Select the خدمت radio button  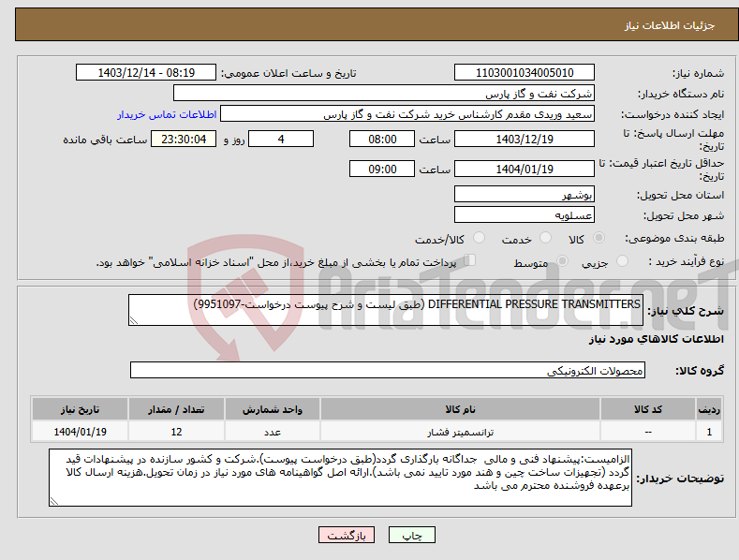[x=545, y=238]
